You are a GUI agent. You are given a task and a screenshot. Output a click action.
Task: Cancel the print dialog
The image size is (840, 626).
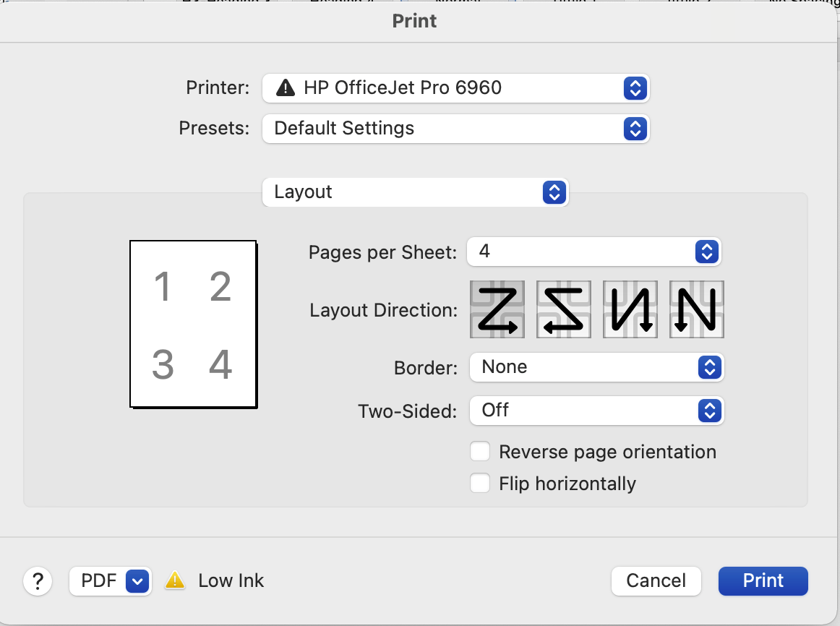(x=656, y=580)
